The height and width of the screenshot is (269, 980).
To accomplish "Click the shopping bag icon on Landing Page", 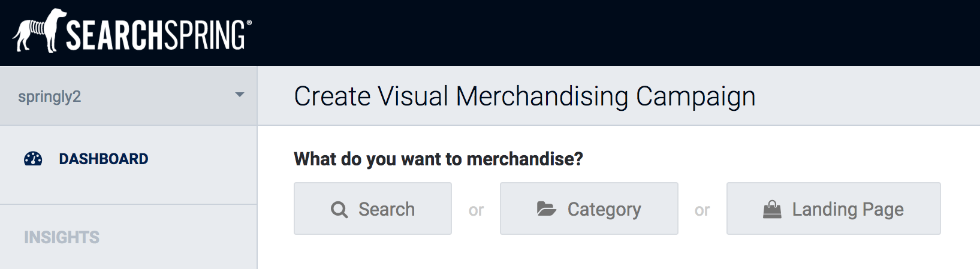I will 772,209.
